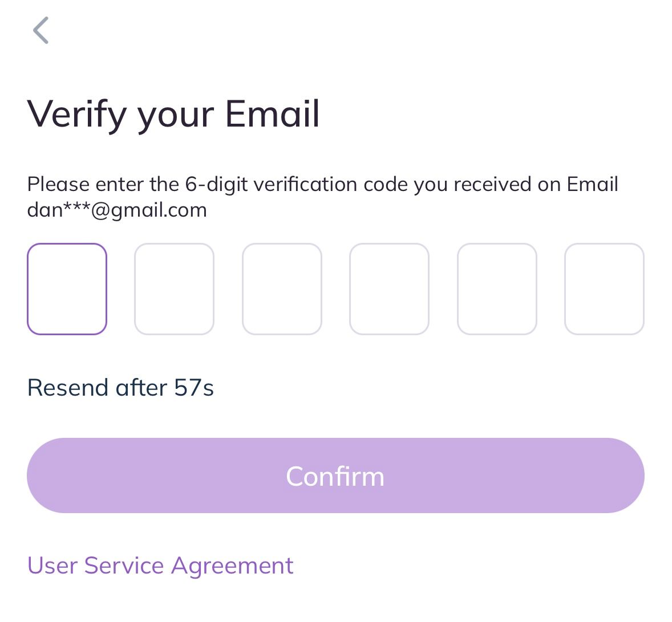
Task: Select the fifth verification digit field
Action: [497, 288]
